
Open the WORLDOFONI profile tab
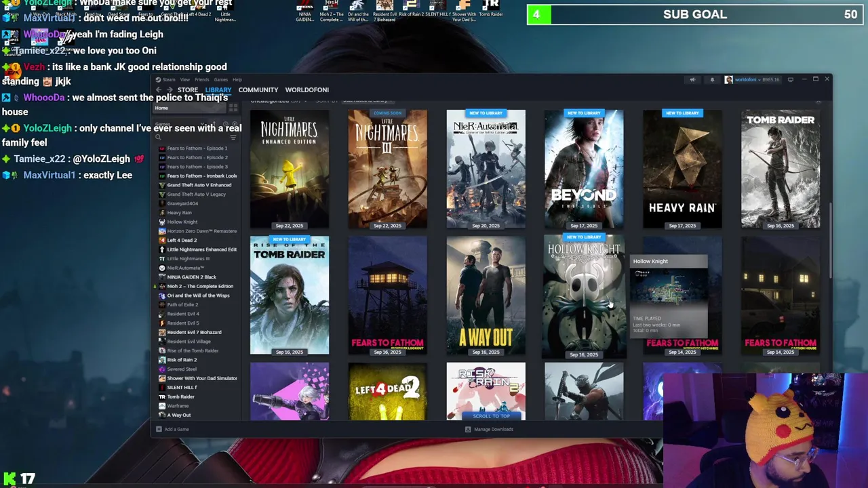pyautogui.click(x=307, y=89)
